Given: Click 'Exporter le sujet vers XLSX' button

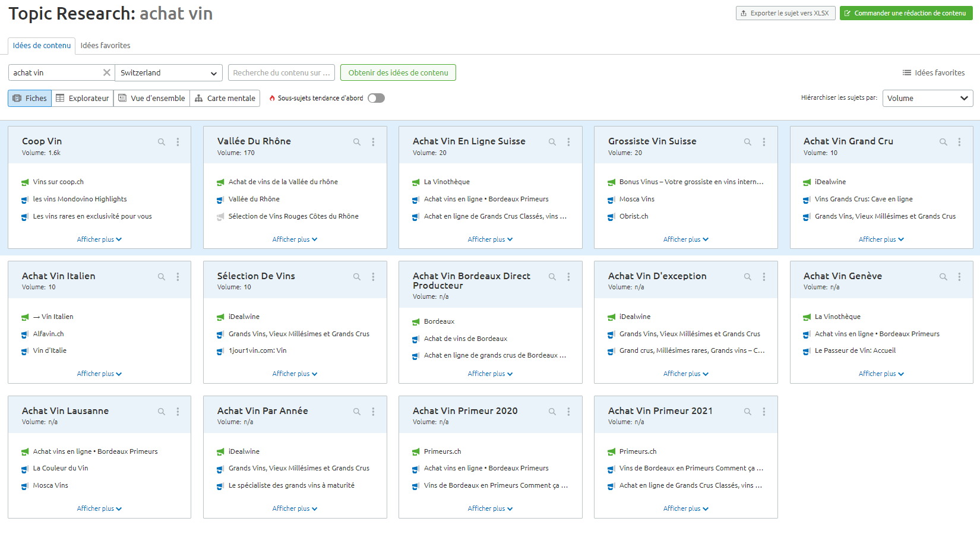Looking at the screenshot, I should (785, 13).
